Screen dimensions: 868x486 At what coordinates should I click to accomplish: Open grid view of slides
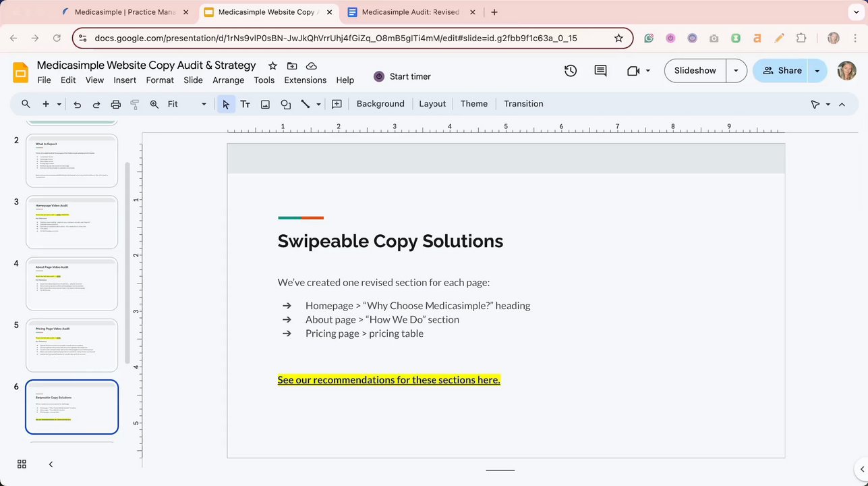coord(22,464)
